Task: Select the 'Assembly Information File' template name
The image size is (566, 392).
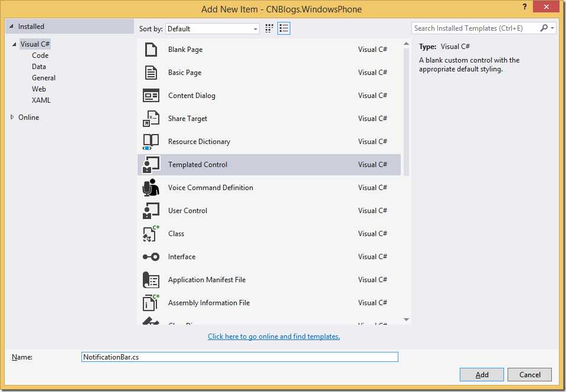Action: tap(209, 303)
